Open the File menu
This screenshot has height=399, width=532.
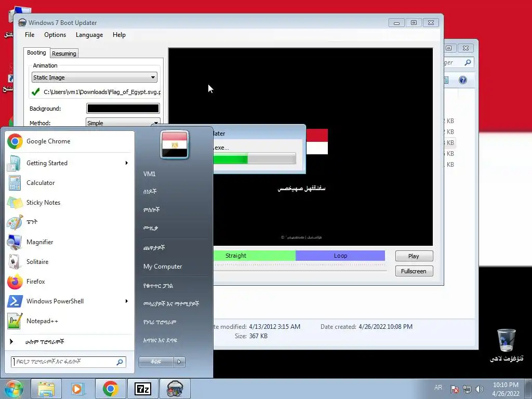[30, 35]
